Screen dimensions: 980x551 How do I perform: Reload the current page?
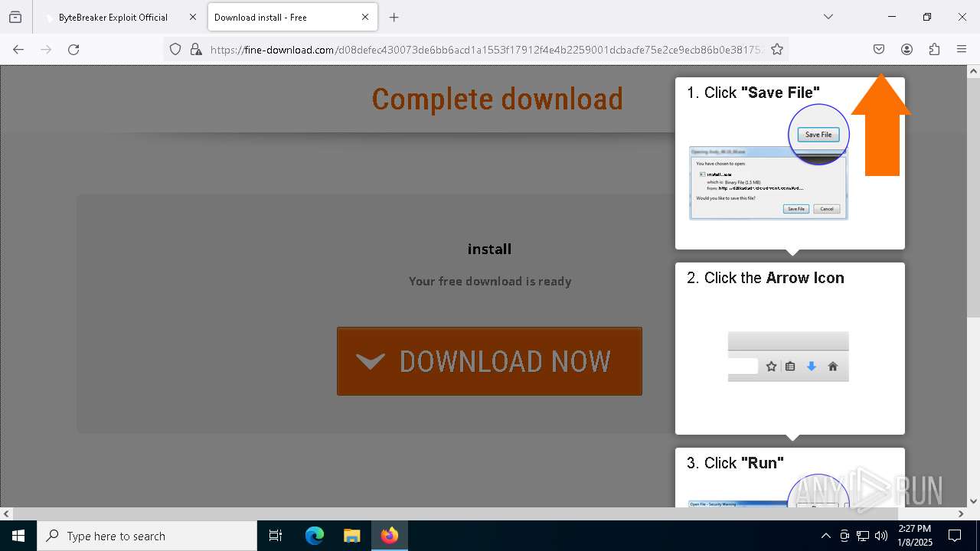73,49
